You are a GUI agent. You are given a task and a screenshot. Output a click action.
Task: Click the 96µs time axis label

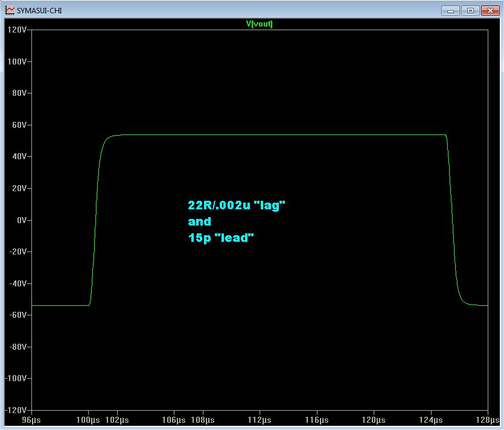pyautogui.click(x=31, y=420)
